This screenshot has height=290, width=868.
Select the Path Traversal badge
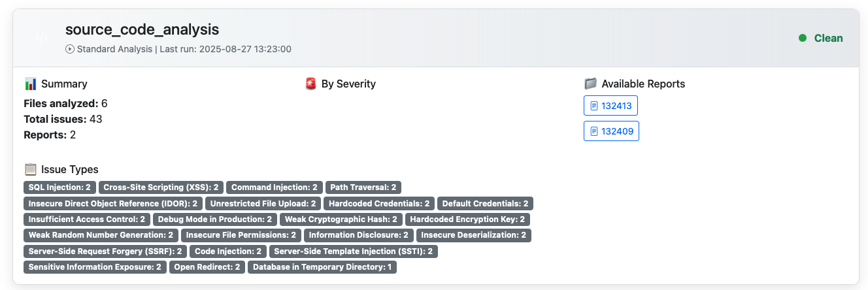363,187
